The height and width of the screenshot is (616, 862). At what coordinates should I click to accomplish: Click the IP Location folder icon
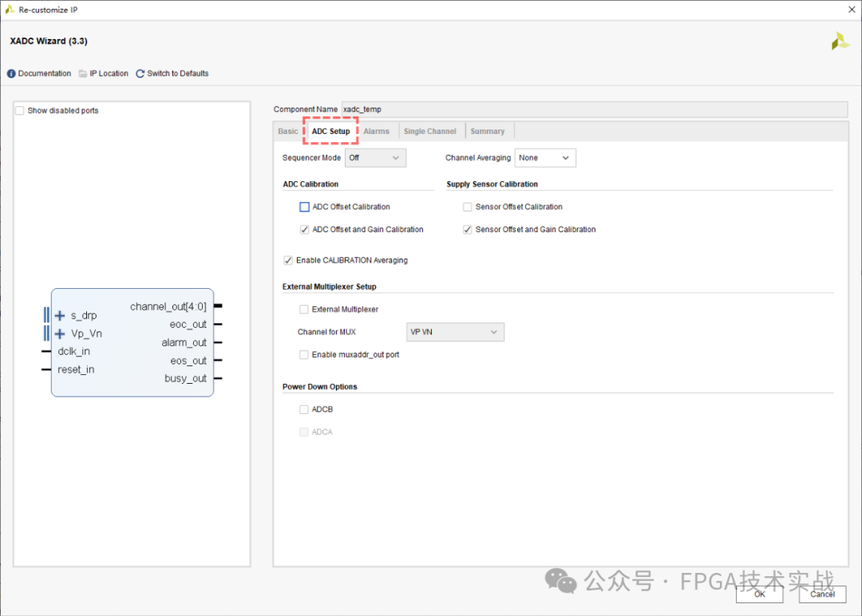point(83,73)
